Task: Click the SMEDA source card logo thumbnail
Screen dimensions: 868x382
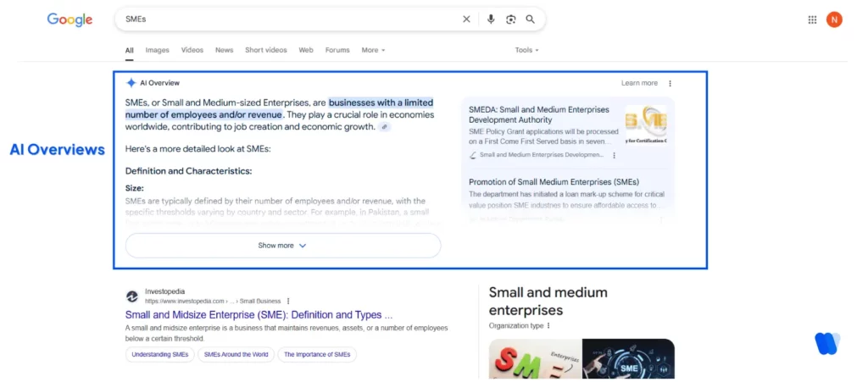Action: [x=646, y=125]
